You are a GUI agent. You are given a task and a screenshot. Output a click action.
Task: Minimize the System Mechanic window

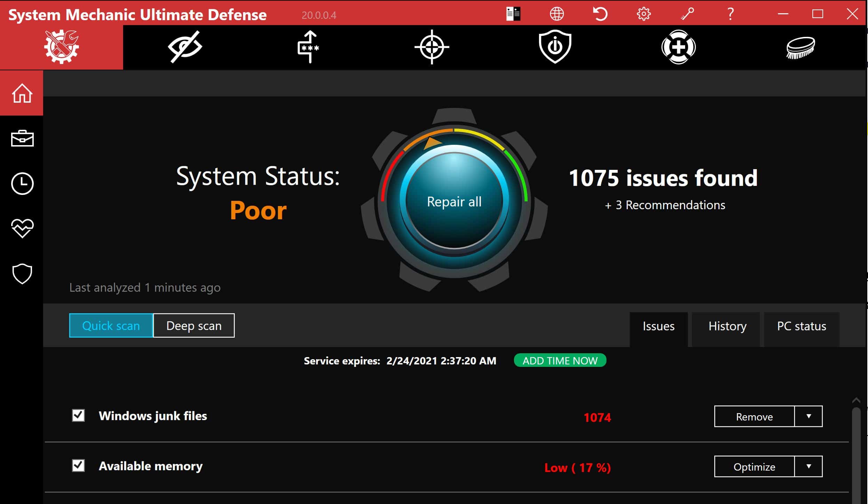783,14
